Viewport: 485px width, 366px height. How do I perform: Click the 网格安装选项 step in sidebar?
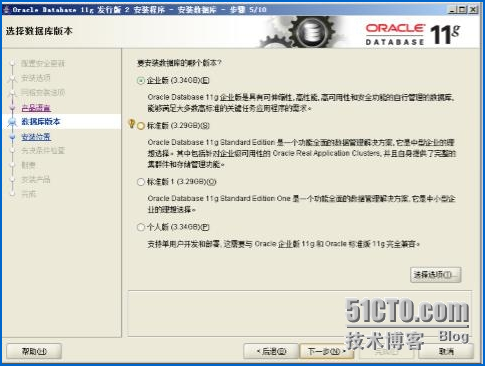coord(43,93)
